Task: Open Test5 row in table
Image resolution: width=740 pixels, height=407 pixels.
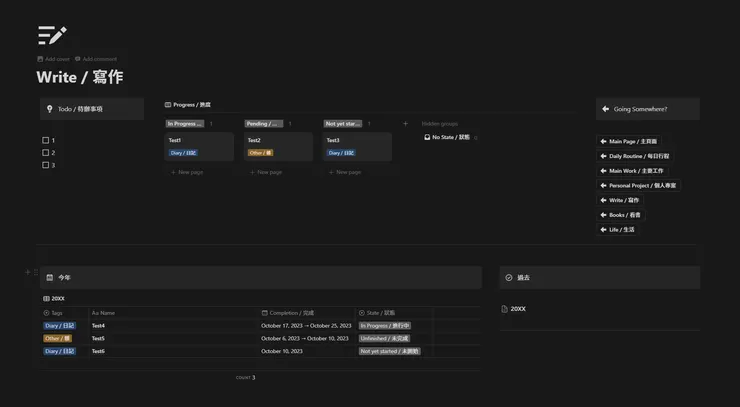Action: [x=98, y=339]
